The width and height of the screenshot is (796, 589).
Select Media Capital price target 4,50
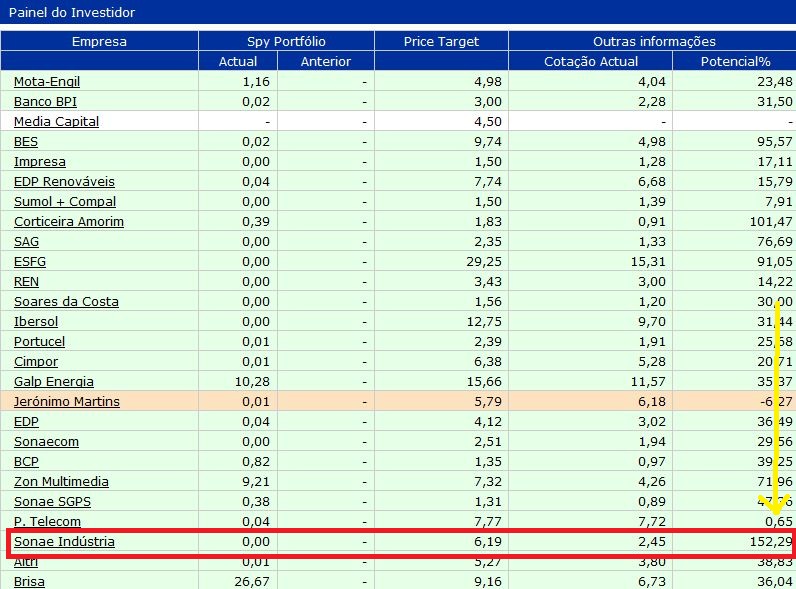pos(488,121)
